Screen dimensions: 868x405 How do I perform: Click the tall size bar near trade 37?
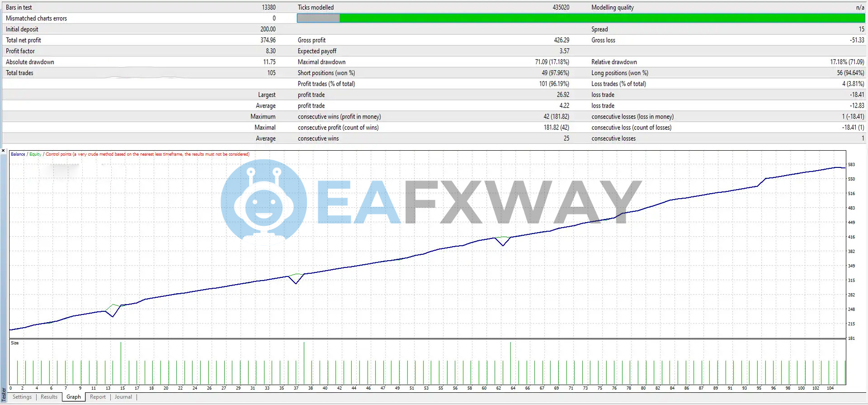pyautogui.click(x=304, y=363)
